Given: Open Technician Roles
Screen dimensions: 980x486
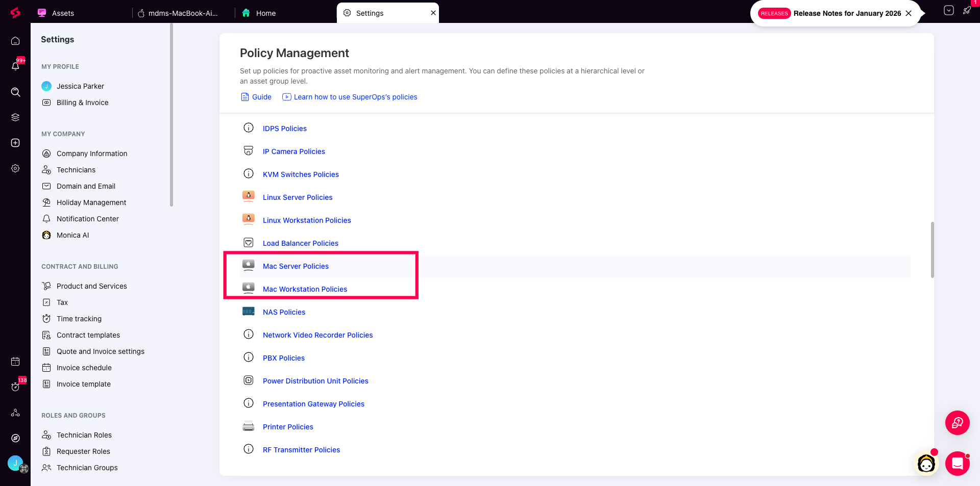Looking at the screenshot, I should (x=84, y=435).
